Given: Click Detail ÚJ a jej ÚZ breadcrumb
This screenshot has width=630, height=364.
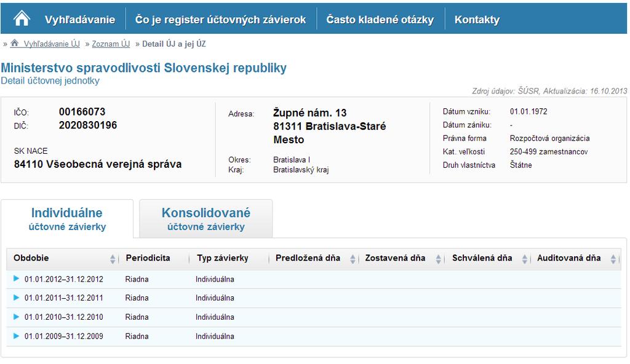Looking at the screenshot, I should click(x=174, y=44).
